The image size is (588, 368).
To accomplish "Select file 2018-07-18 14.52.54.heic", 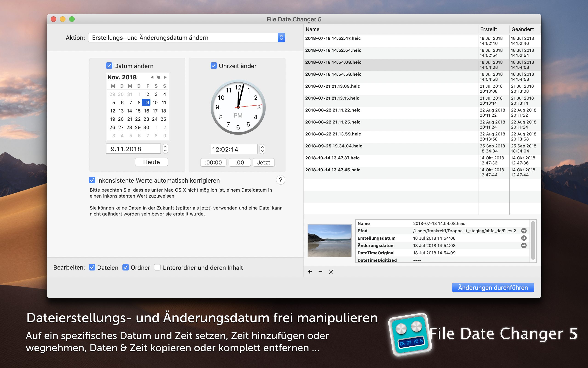I will click(422, 53).
